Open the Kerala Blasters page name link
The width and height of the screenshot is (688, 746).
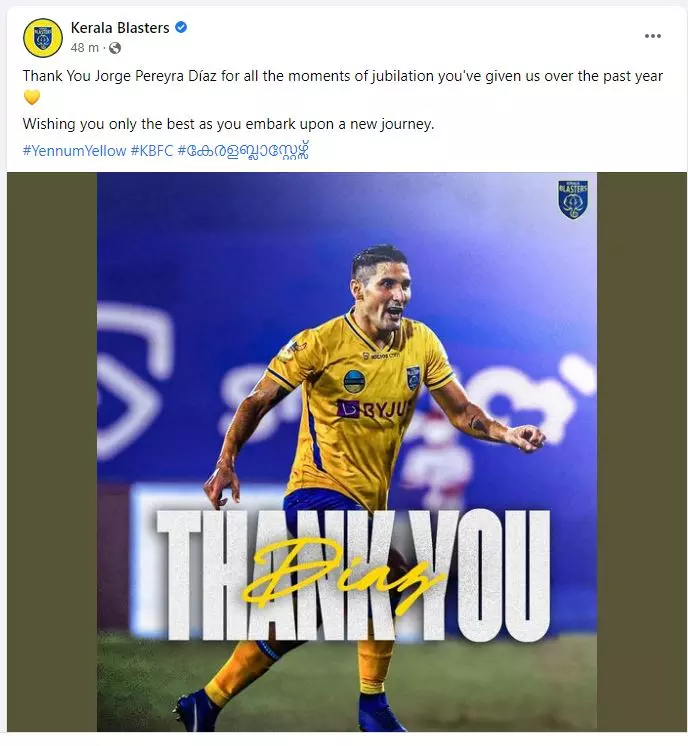click(120, 28)
